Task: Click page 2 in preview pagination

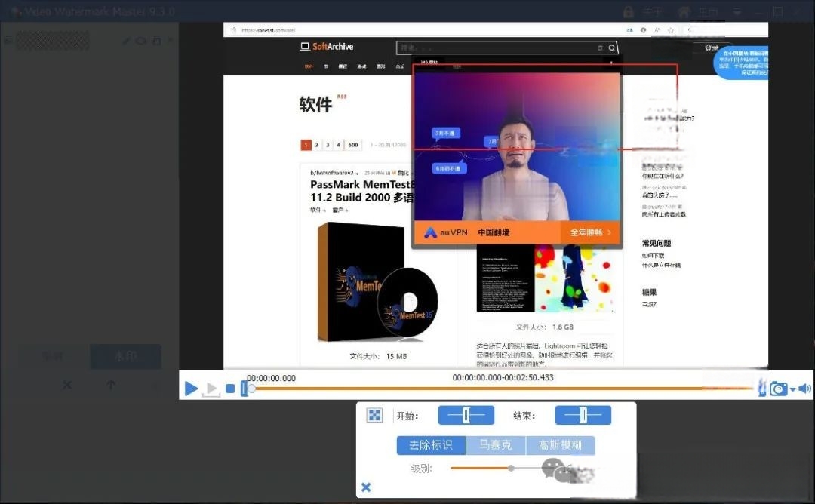Action: pyautogui.click(x=316, y=145)
